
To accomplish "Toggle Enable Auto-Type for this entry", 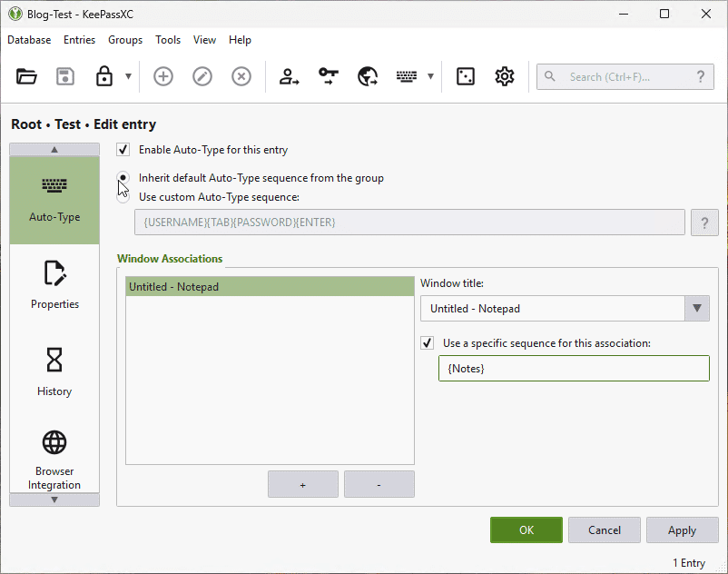I will tap(123, 150).
